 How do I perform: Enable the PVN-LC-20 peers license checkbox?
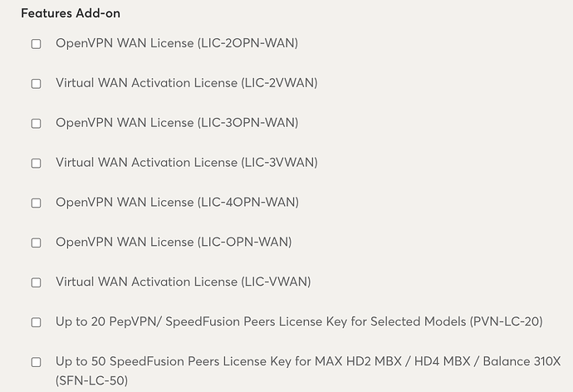tap(37, 322)
